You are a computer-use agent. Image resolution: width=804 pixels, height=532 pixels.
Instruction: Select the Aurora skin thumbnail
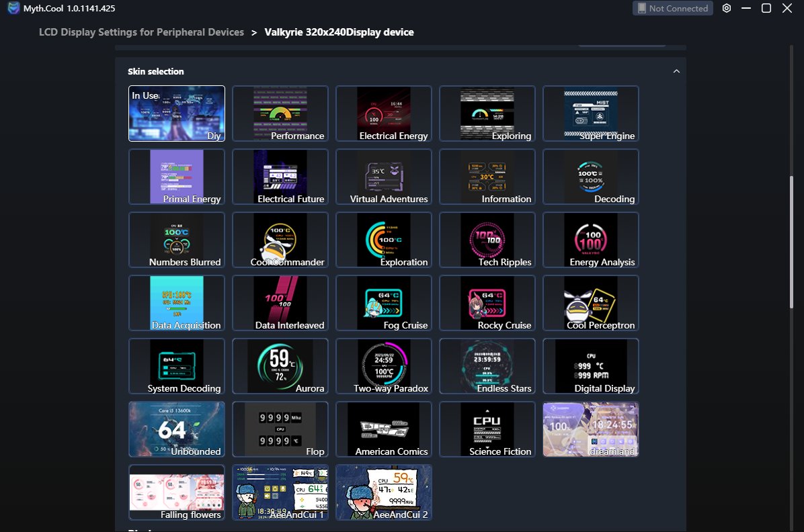pyautogui.click(x=280, y=366)
